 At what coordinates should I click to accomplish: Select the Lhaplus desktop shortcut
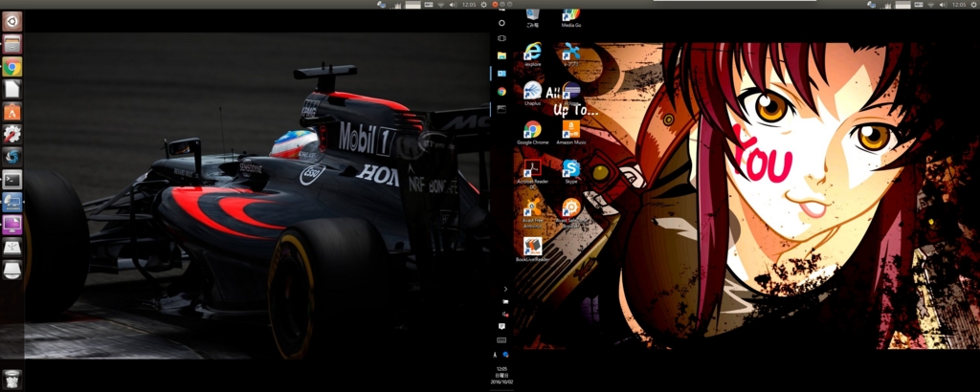click(532, 93)
